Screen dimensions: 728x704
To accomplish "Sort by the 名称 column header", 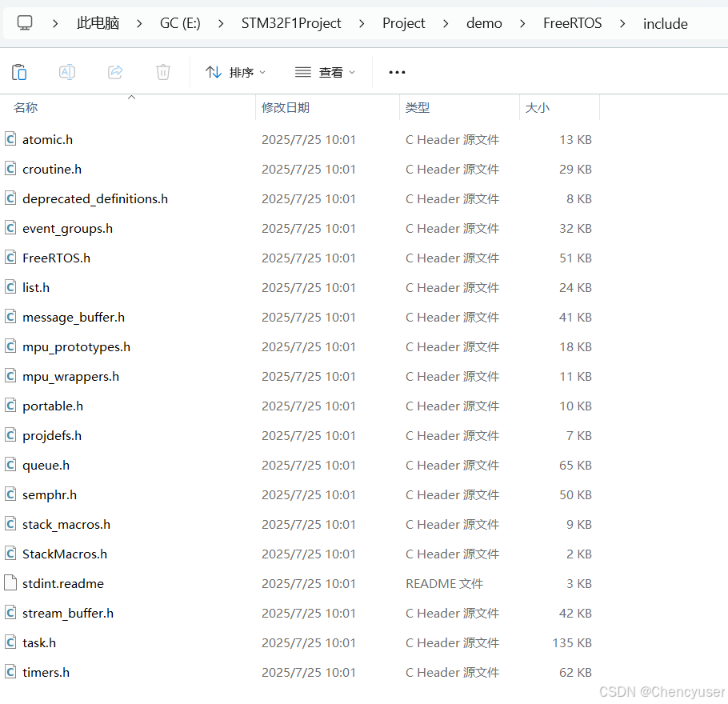I will pos(26,108).
